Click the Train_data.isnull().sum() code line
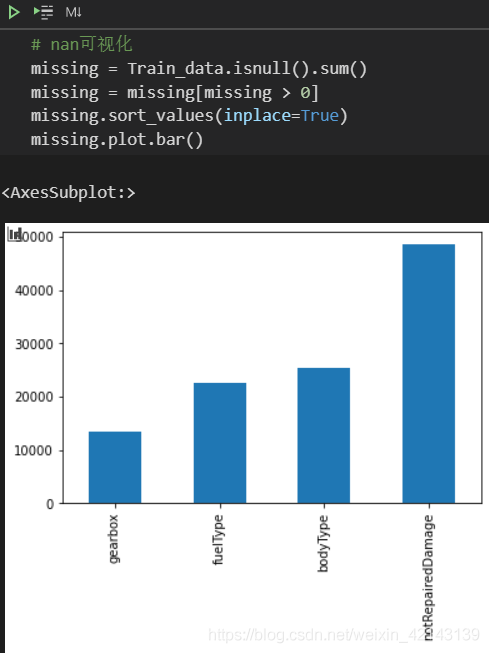Viewport: 489px width, 653px height. coord(199,69)
